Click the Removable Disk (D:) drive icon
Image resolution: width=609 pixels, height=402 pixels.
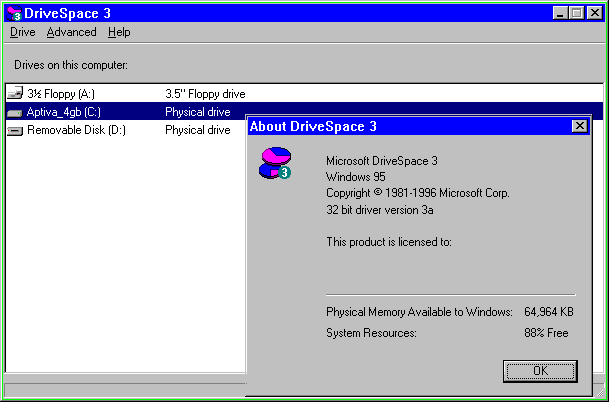(15, 130)
